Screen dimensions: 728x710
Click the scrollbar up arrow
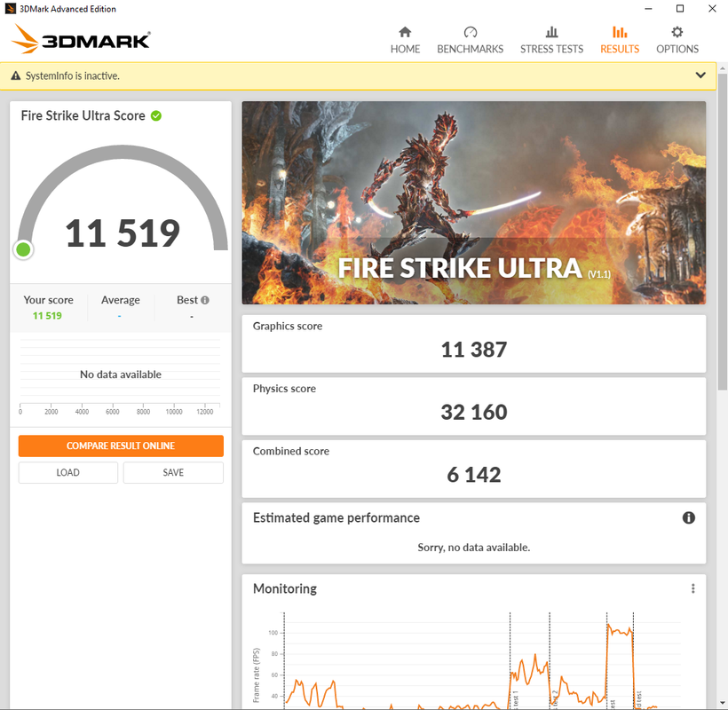coord(723,67)
